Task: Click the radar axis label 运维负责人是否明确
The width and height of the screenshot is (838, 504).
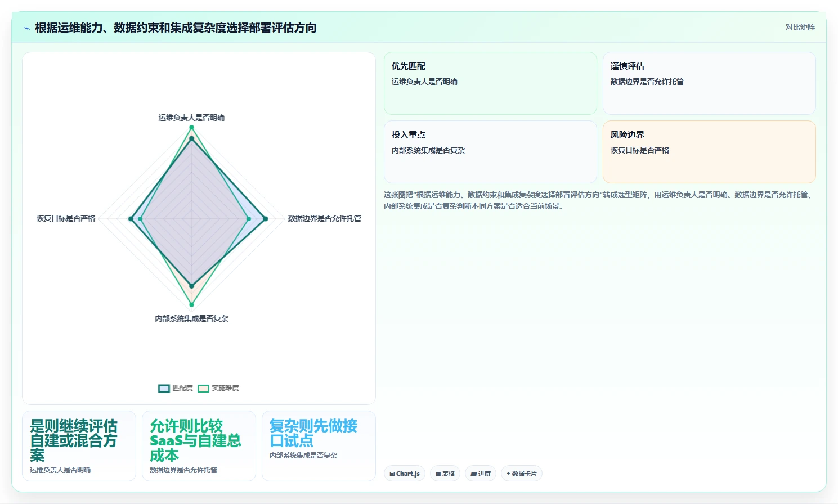Action: [x=191, y=118]
